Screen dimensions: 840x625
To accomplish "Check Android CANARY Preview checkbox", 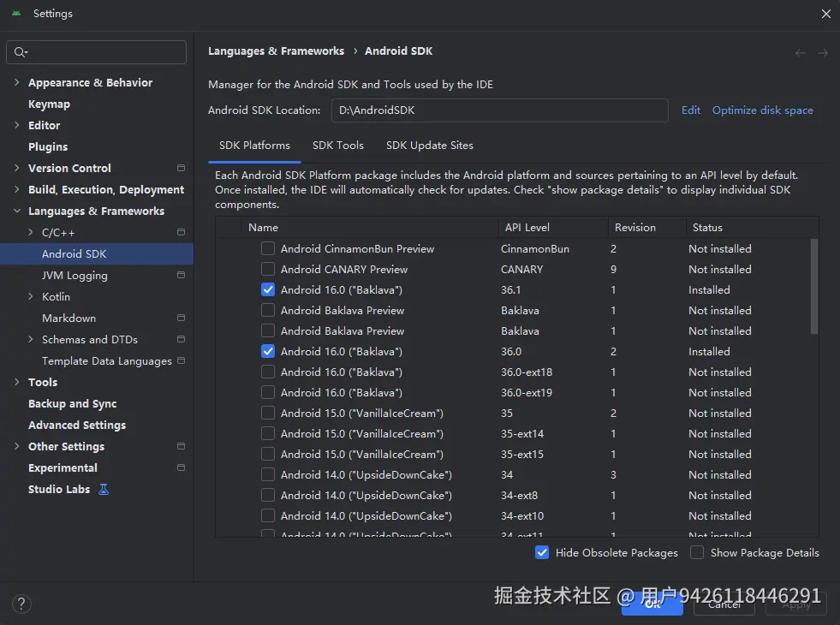I will pos(268,269).
